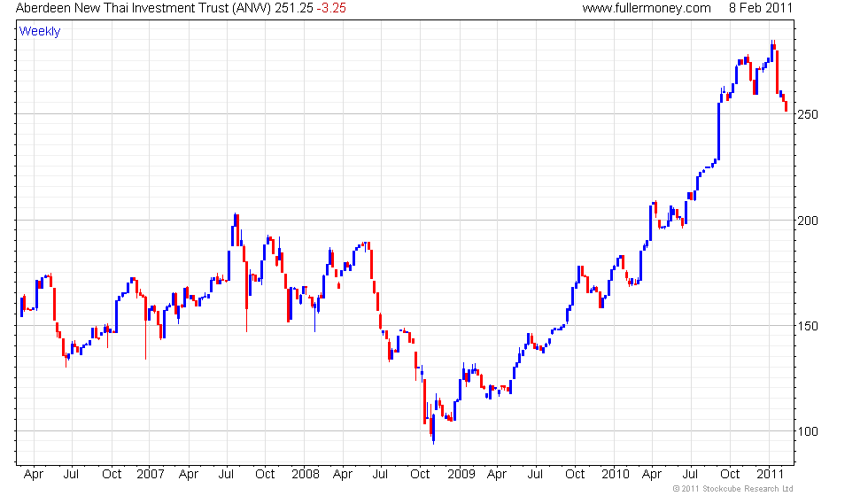Click the candlestick at the late-2008 price low
Image resolution: width=868 pixels, height=496 pixels.
(x=433, y=428)
